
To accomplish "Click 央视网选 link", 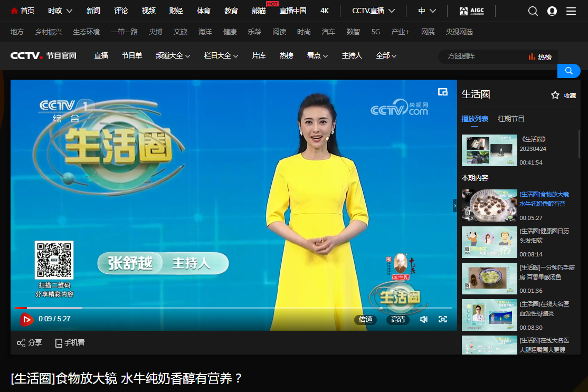I will coord(459,32).
